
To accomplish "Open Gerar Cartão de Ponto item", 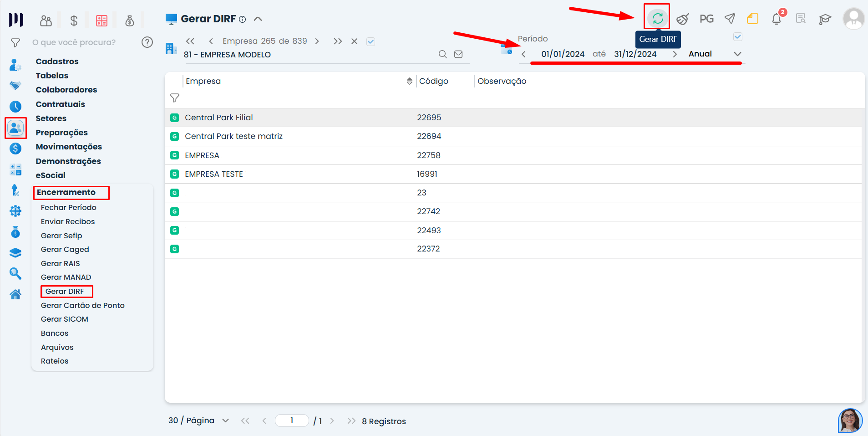I will tap(83, 305).
